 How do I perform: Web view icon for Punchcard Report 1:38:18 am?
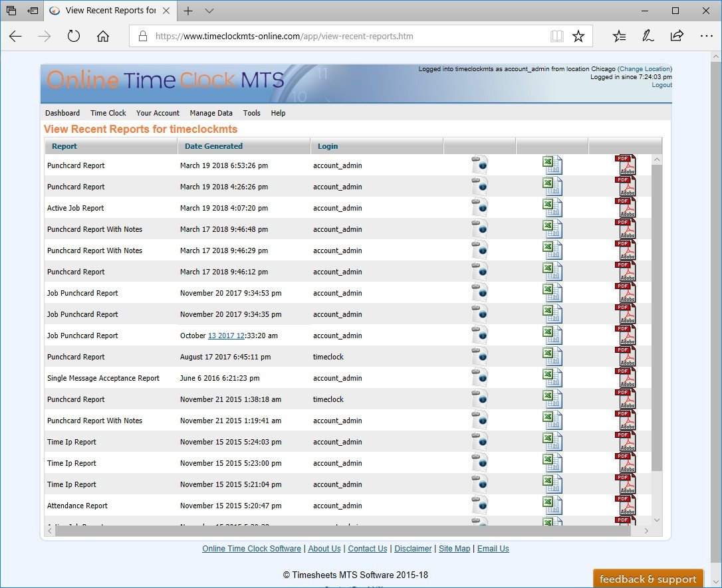click(x=480, y=399)
